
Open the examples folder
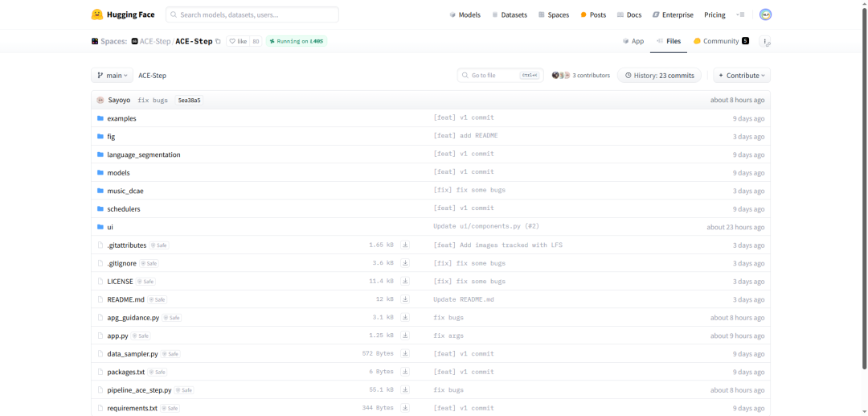(x=121, y=118)
